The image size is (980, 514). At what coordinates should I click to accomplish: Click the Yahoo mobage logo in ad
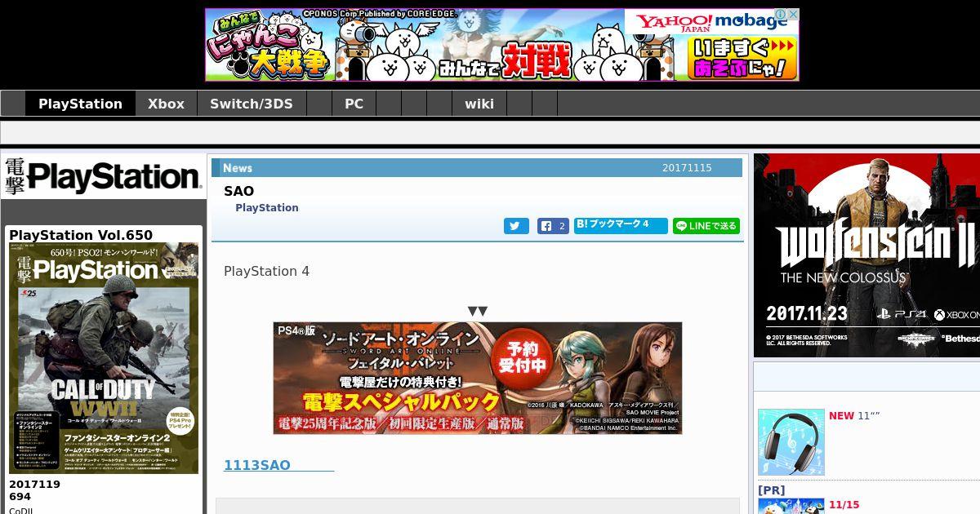pos(711,21)
